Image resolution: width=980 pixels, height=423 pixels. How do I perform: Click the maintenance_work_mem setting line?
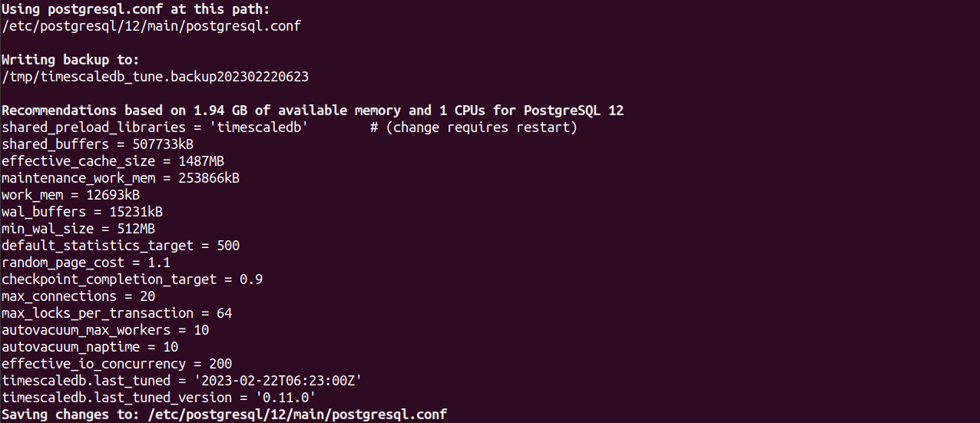click(x=121, y=178)
